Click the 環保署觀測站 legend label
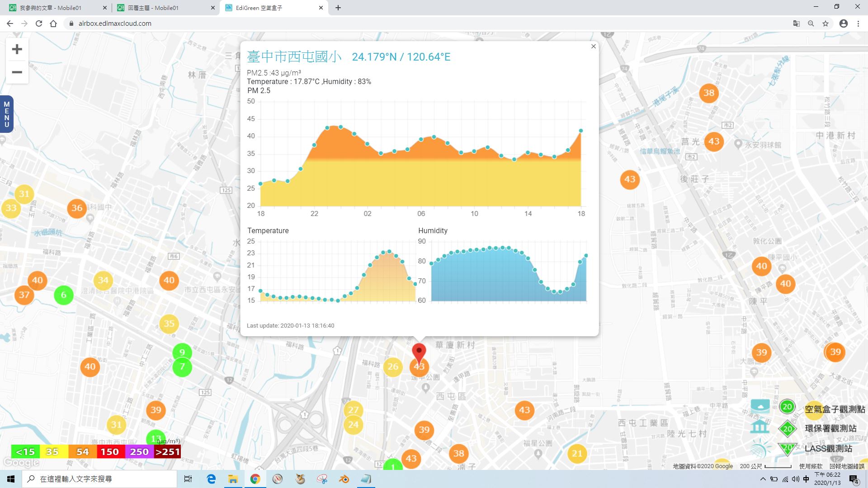Viewport: 868px width, 488px height. pos(830,428)
